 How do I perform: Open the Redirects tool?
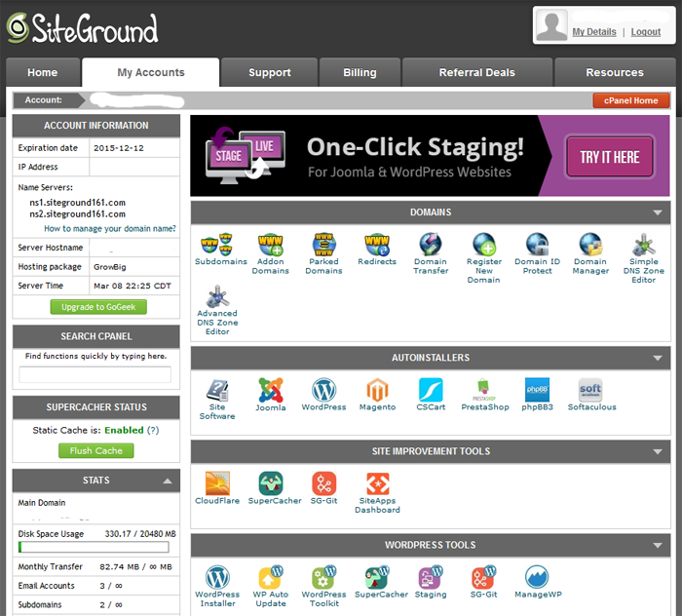coord(377,249)
